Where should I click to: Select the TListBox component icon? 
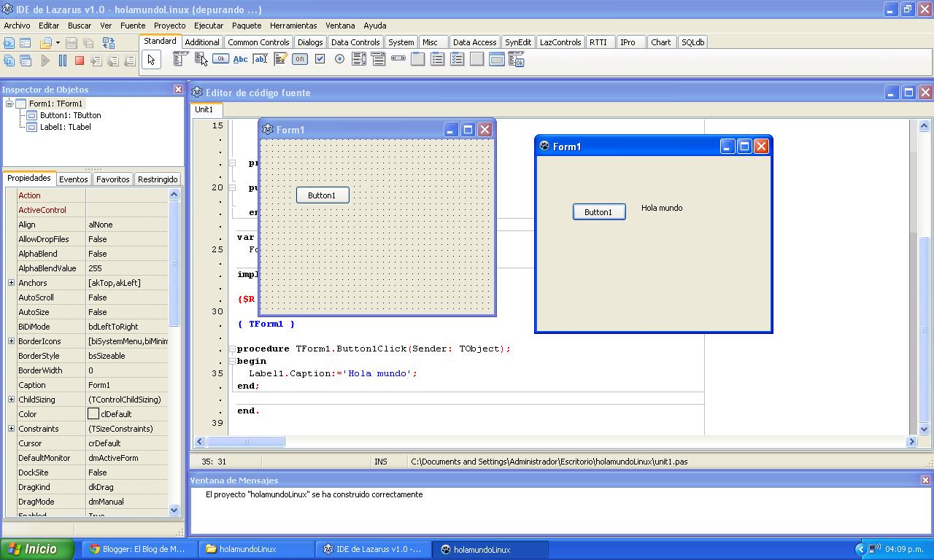pos(359,60)
